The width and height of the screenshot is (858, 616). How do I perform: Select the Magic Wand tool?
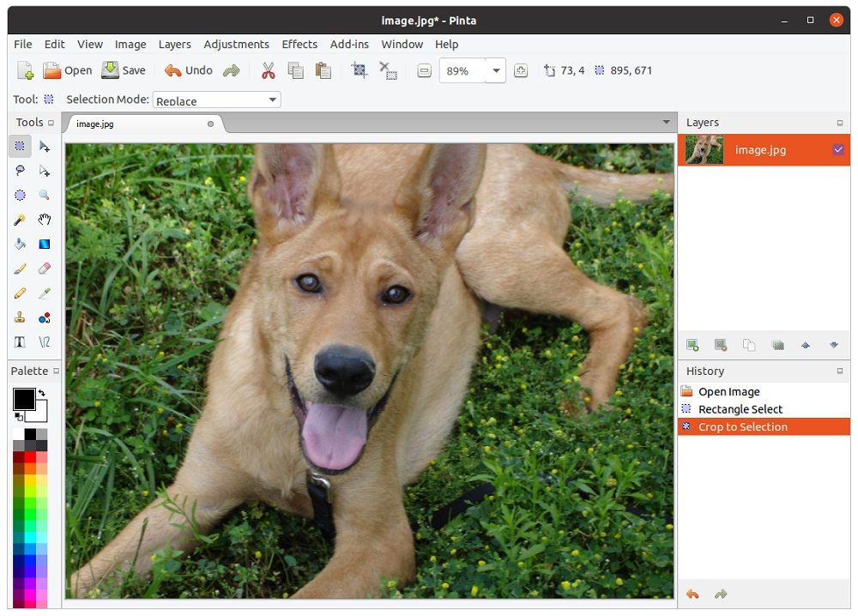[20, 220]
